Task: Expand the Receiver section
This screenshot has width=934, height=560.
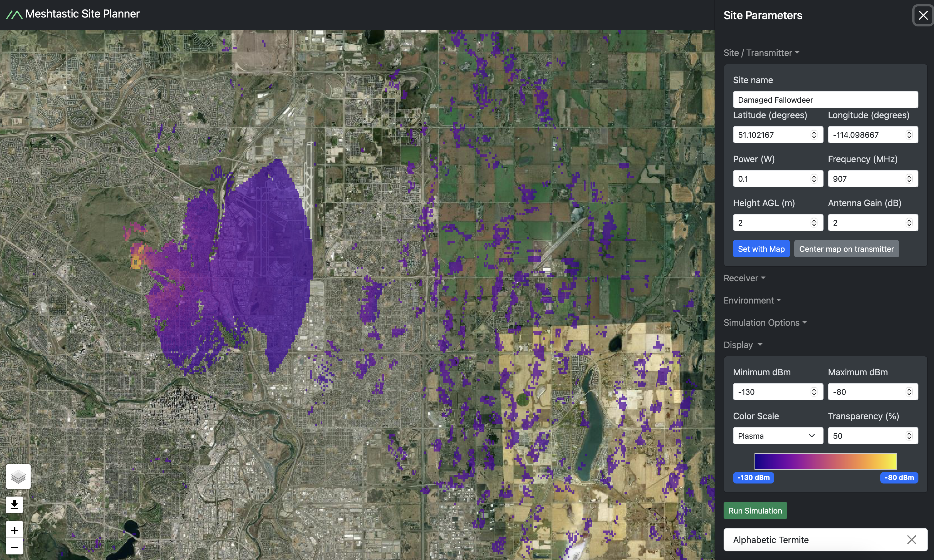Action: click(x=744, y=278)
